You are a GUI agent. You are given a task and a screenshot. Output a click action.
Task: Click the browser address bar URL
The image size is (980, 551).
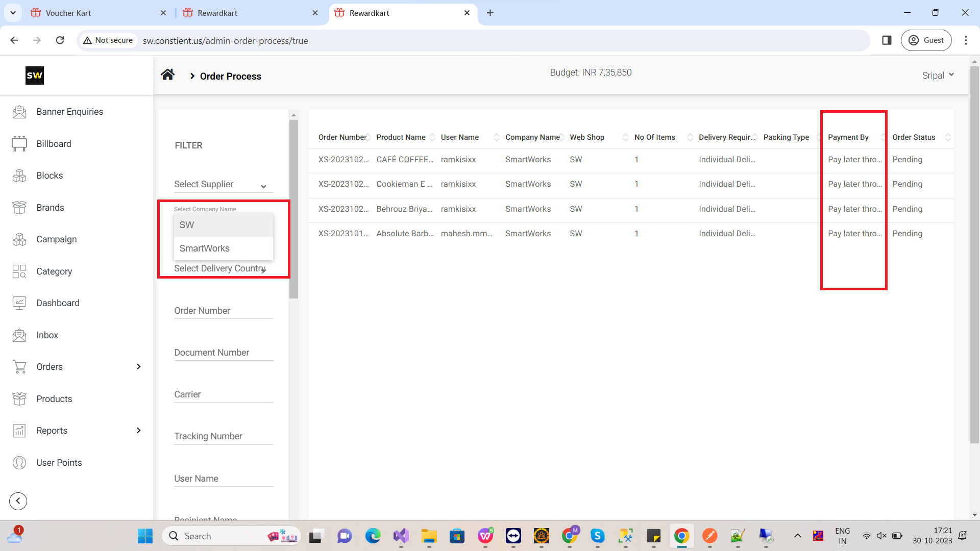click(x=226, y=41)
